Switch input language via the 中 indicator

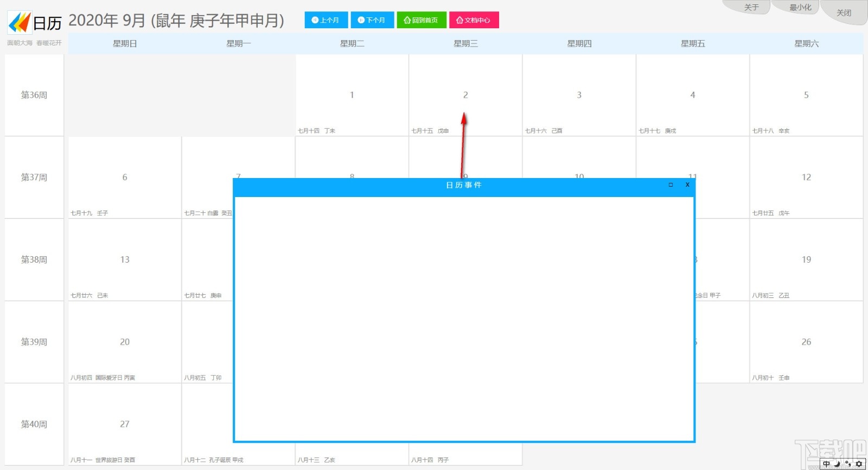pos(826,464)
